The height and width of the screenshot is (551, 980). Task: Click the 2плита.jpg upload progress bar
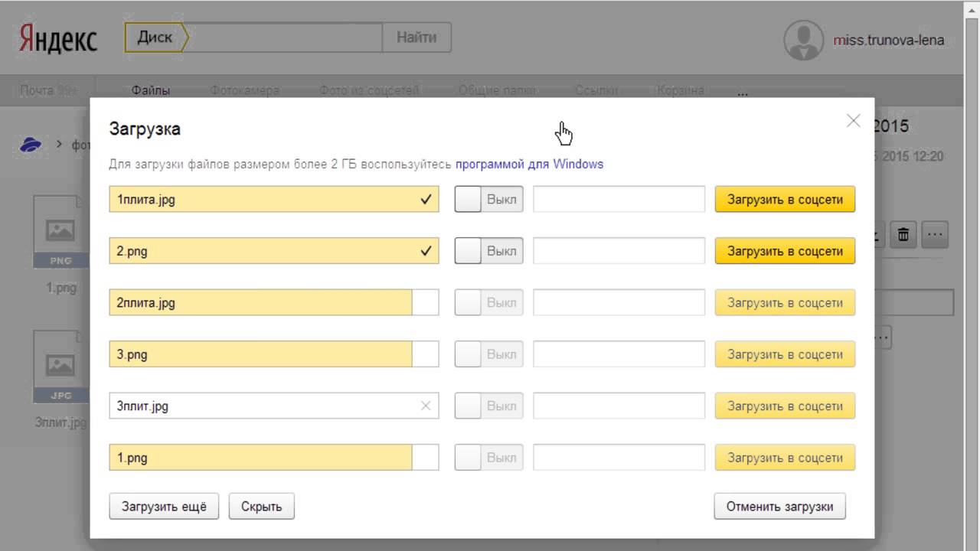(274, 303)
